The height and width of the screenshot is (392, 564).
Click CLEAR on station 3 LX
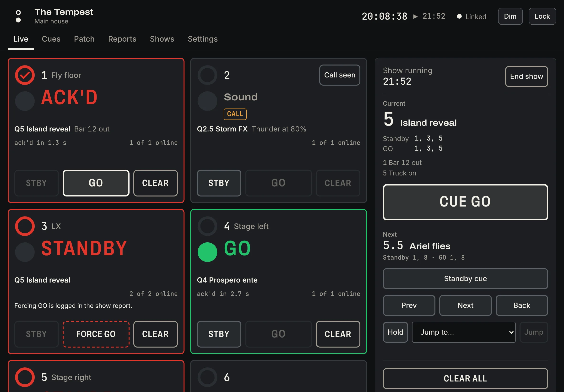155,334
